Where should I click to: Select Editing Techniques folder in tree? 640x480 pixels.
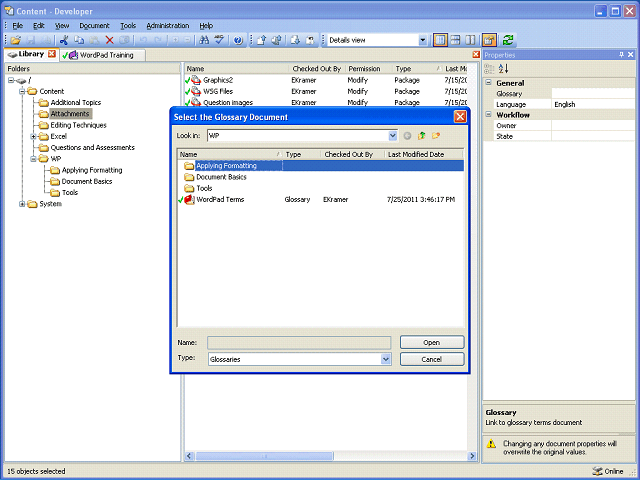tap(78, 125)
